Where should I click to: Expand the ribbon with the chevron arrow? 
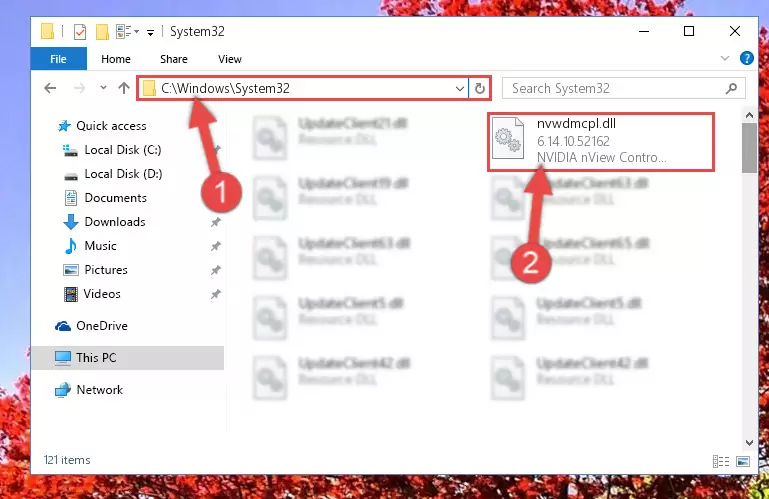pos(725,58)
